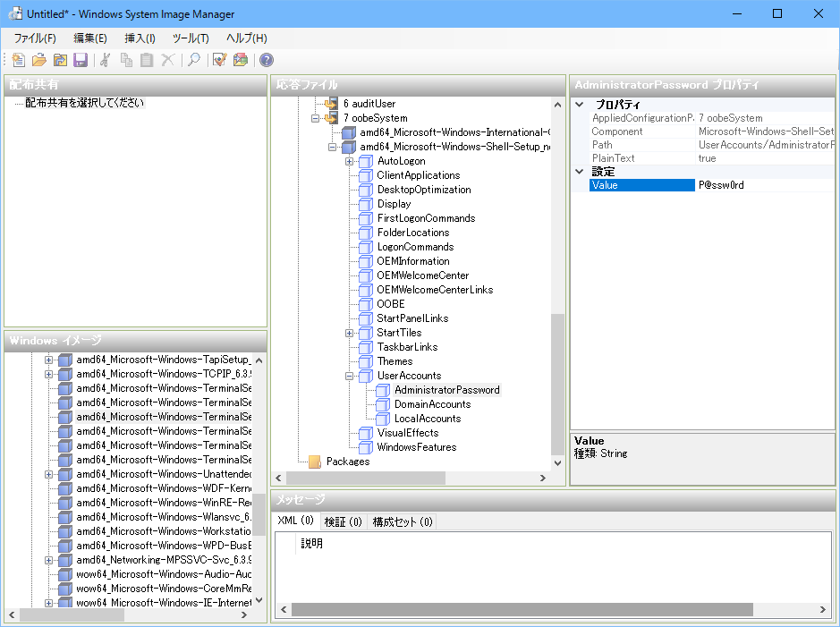Select the DesktopOptimization node
Viewport: 840px width, 627px height.
(x=424, y=190)
